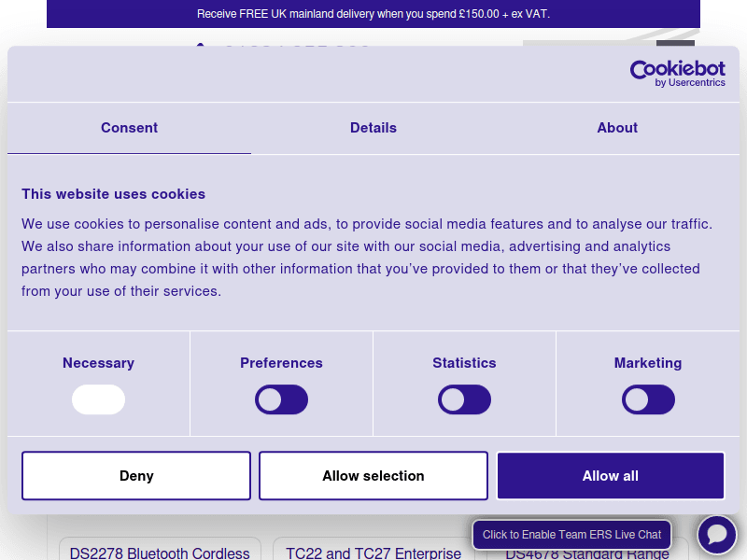747x560 pixels.
Task: Select the About tab
Action: 617,128
